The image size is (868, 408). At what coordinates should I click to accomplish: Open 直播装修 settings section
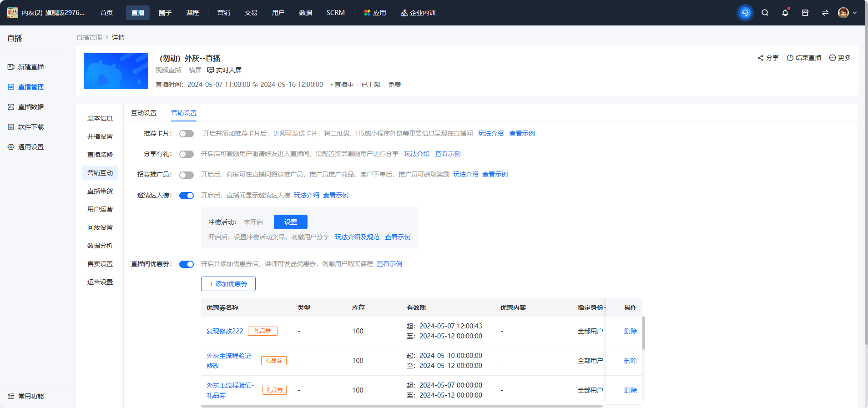(100, 155)
